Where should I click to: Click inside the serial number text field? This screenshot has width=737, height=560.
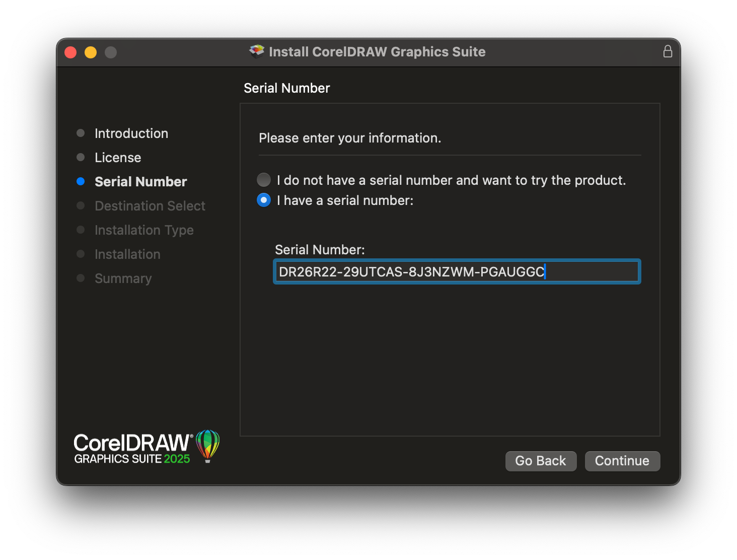tap(457, 271)
